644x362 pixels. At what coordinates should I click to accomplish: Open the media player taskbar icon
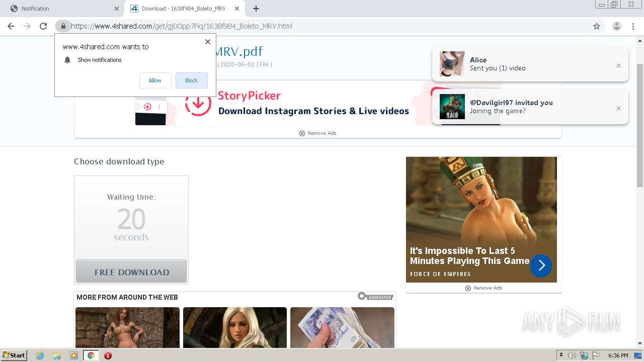[x=74, y=355]
